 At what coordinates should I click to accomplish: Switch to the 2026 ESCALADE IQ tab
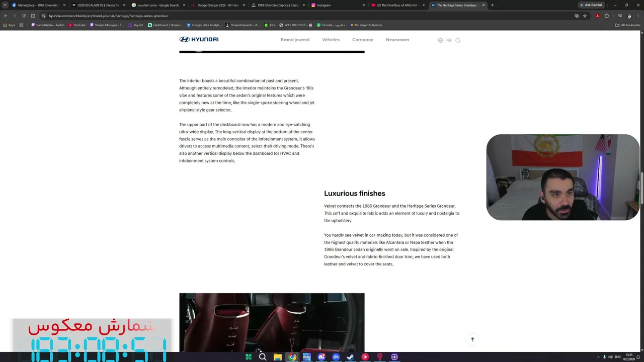click(x=98, y=5)
